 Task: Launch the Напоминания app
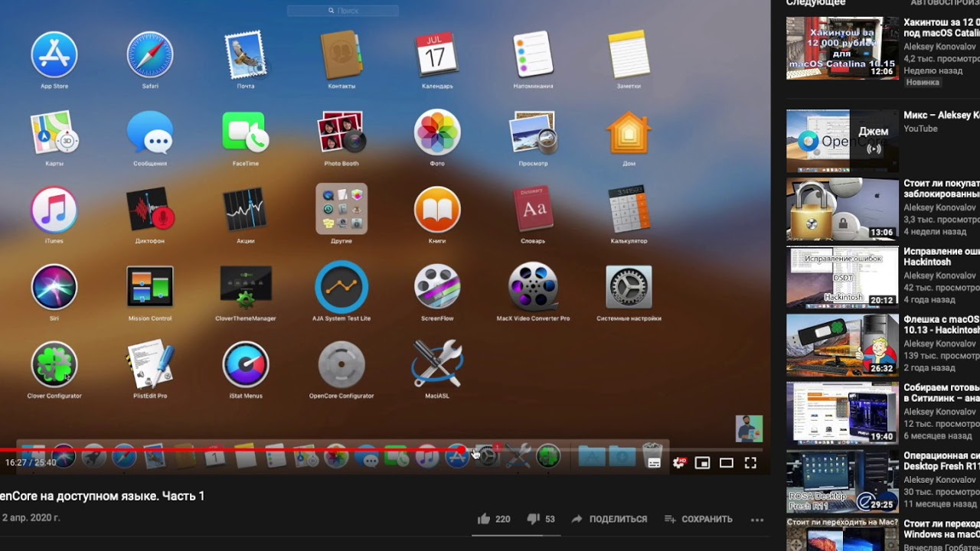pos(533,55)
